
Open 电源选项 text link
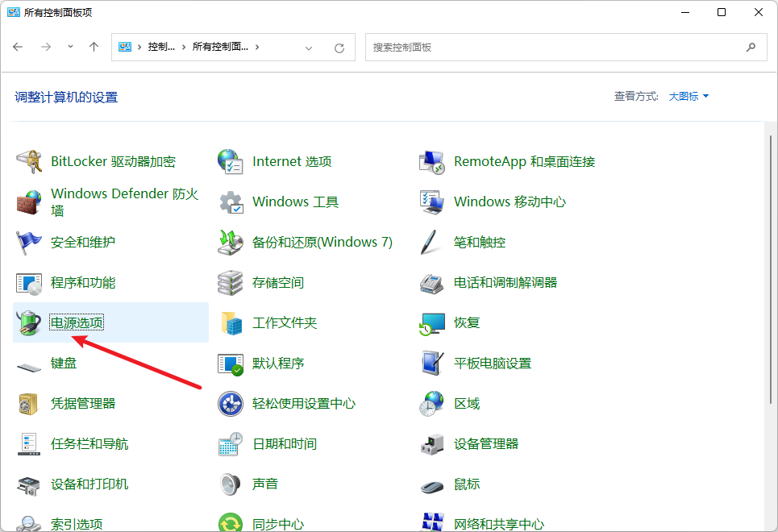pyautogui.click(x=77, y=323)
